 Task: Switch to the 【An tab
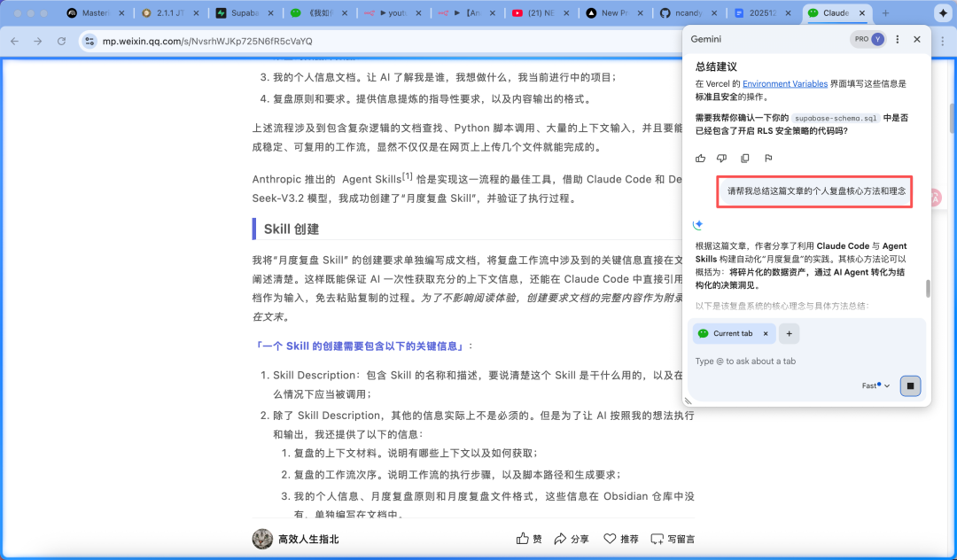pos(468,12)
